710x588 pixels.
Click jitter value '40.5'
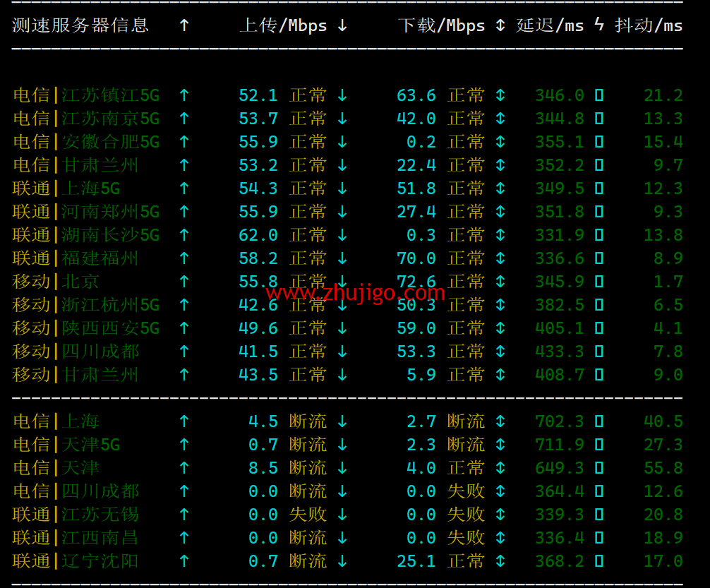click(663, 421)
